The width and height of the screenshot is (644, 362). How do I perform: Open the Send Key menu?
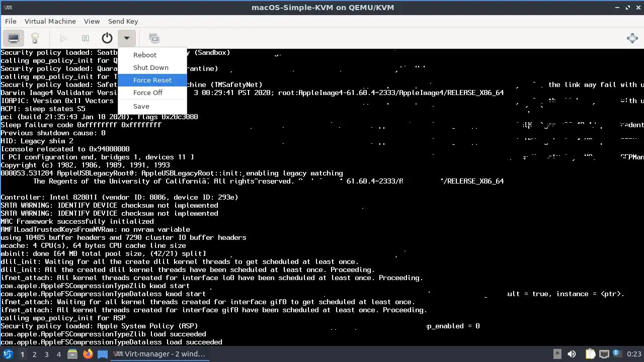point(123,21)
